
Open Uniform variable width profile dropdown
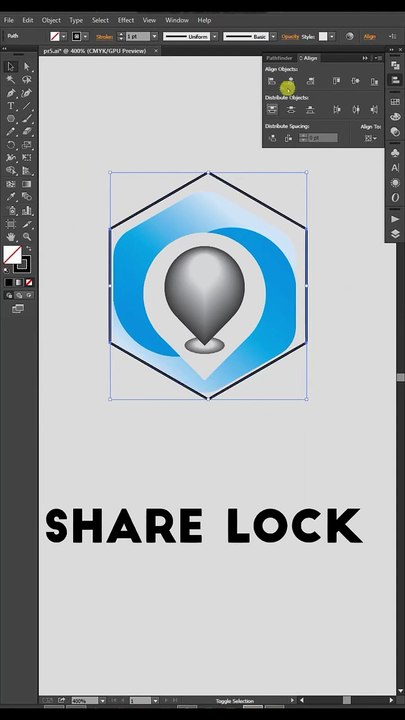click(214, 36)
